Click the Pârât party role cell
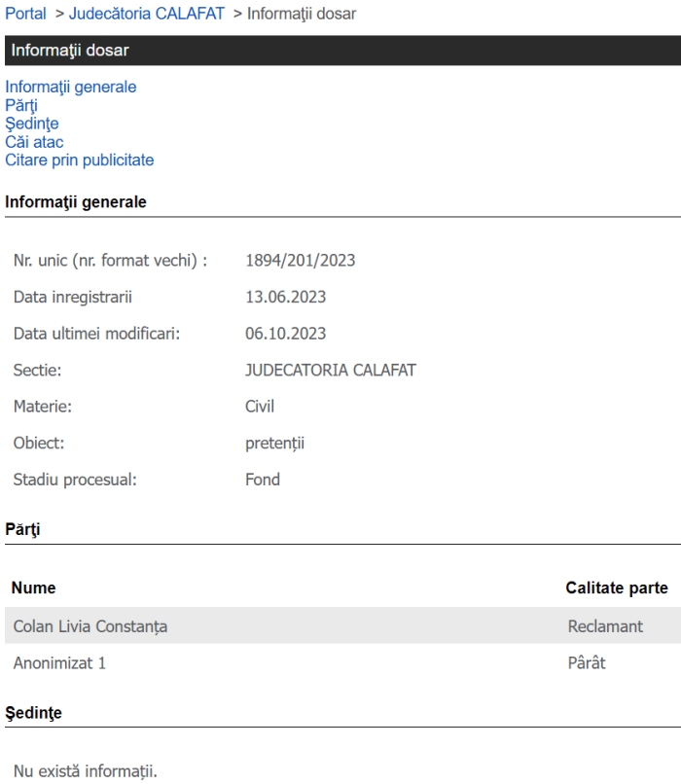The image size is (681, 784). 587,663
